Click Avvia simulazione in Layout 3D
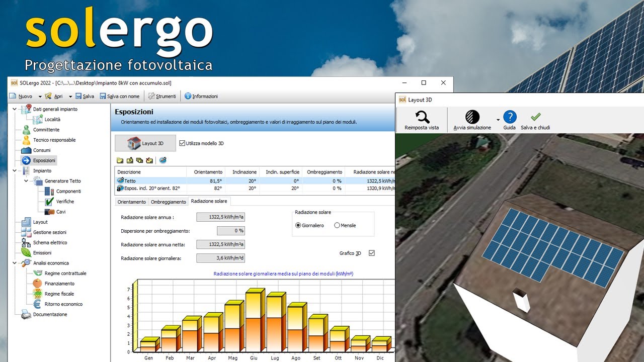This screenshot has height=362, width=644. click(472, 121)
